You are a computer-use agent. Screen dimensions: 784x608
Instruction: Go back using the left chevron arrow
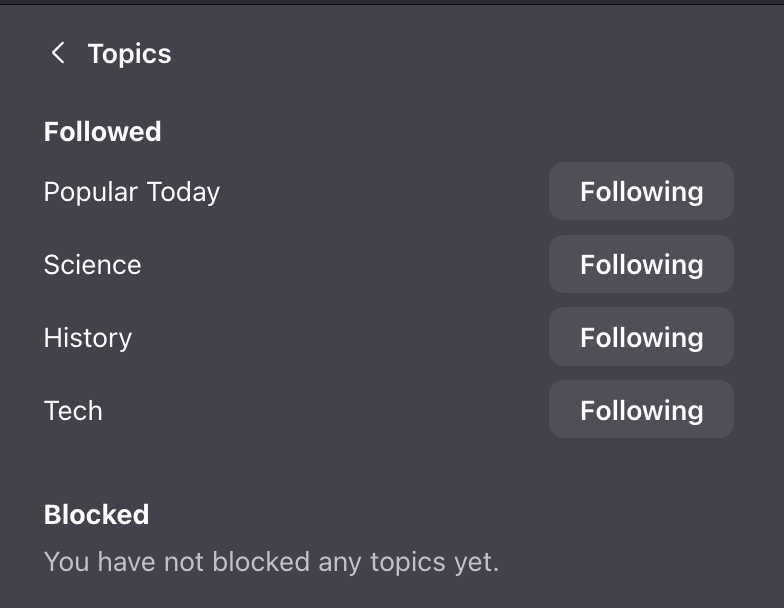(x=58, y=54)
